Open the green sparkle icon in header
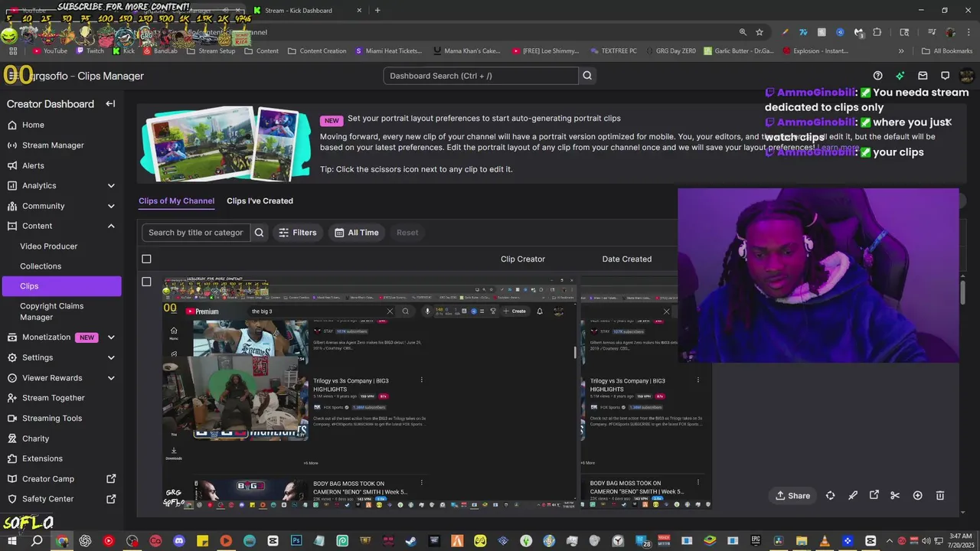The width and height of the screenshot is (980, 551). [900, 76]
